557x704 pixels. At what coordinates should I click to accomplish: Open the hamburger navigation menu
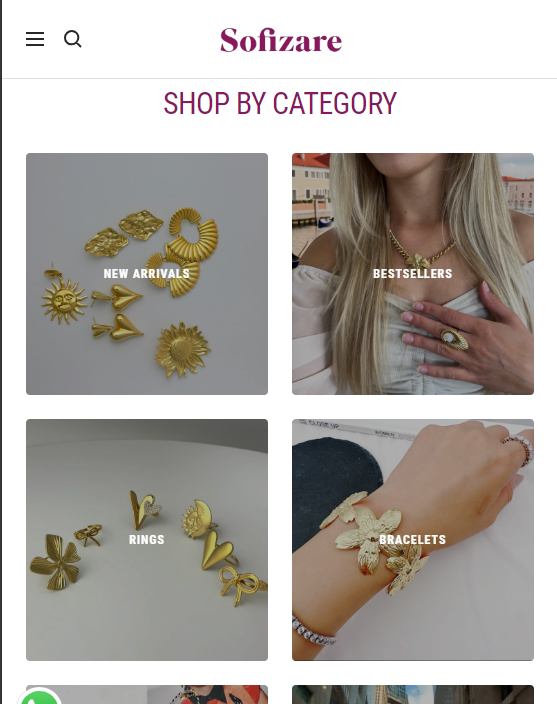(x=35, y=40)
